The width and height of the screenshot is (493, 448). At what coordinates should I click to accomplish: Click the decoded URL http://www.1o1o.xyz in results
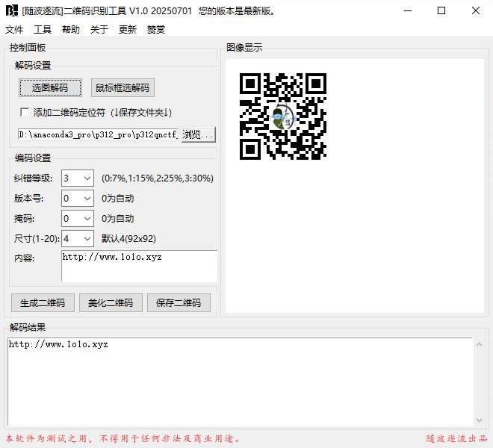pos(58,344)
